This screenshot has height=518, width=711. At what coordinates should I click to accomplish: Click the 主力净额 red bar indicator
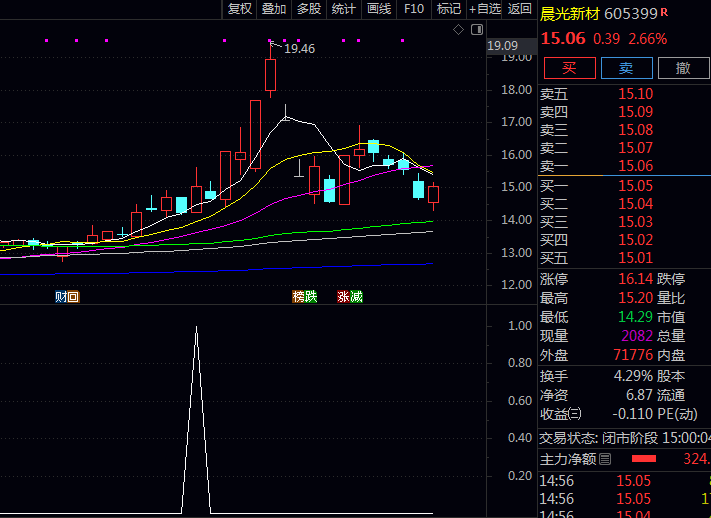click(x=644, y=459)
